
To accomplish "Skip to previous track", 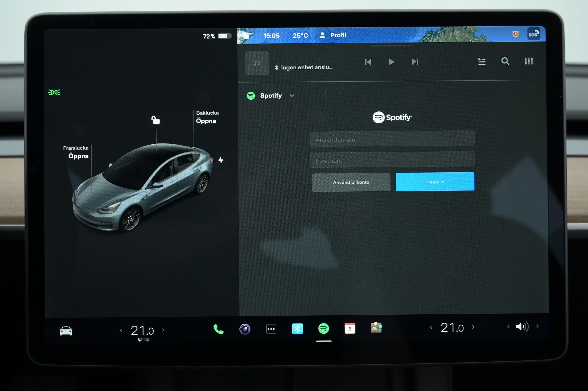I will tap(368, 62).
